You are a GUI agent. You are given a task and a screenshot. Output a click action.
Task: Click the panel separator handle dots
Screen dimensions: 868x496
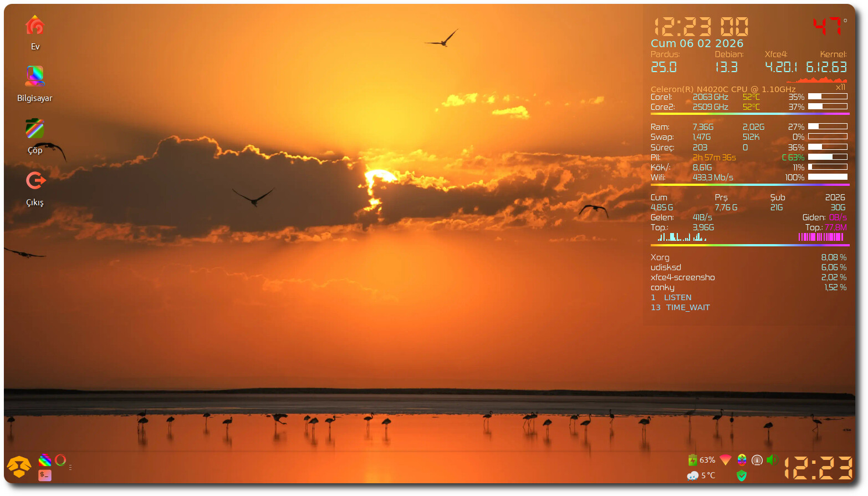tap(70, 468)
